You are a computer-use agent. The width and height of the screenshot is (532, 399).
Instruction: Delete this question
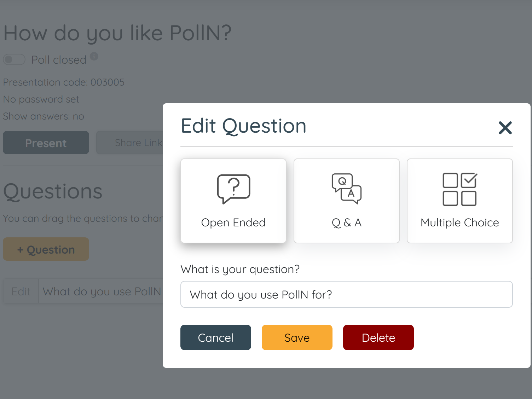[378, 337]
